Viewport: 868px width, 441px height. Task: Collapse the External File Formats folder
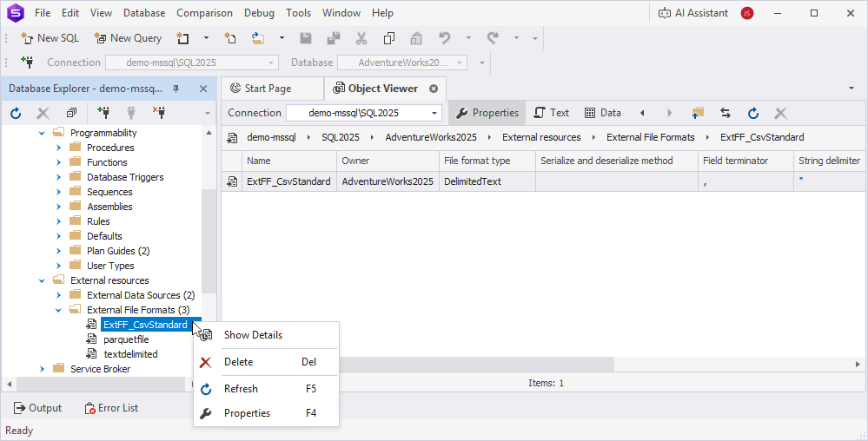[58, 310]
